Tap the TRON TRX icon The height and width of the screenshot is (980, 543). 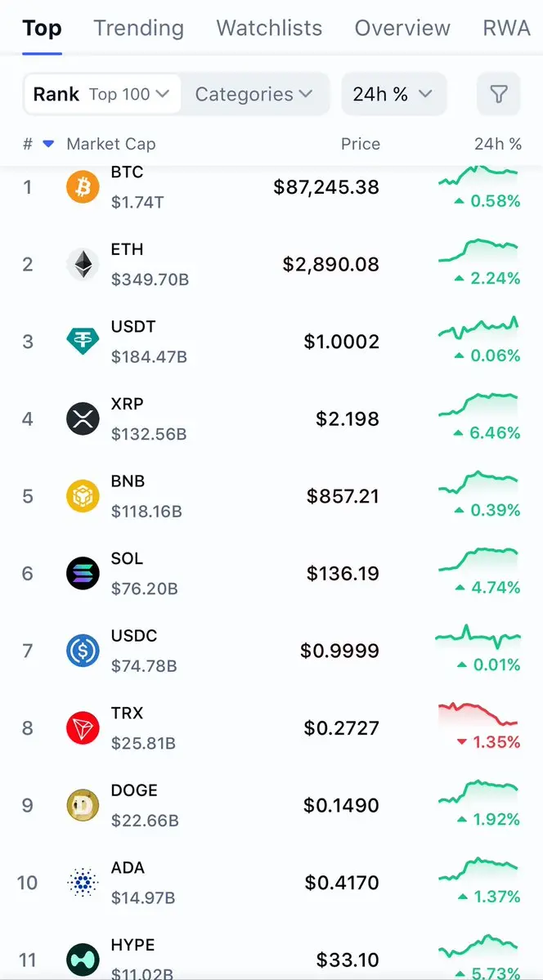click(83, 727)
